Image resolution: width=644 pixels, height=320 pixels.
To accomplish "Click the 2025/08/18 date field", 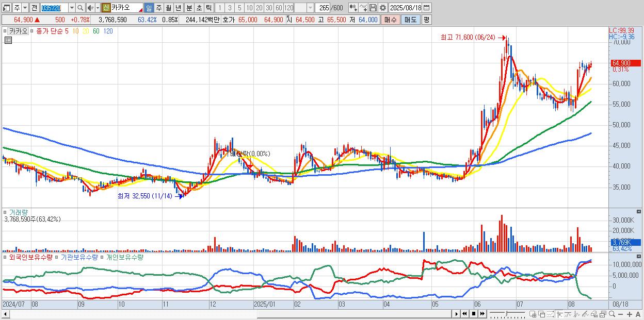I will coord(406,8).
